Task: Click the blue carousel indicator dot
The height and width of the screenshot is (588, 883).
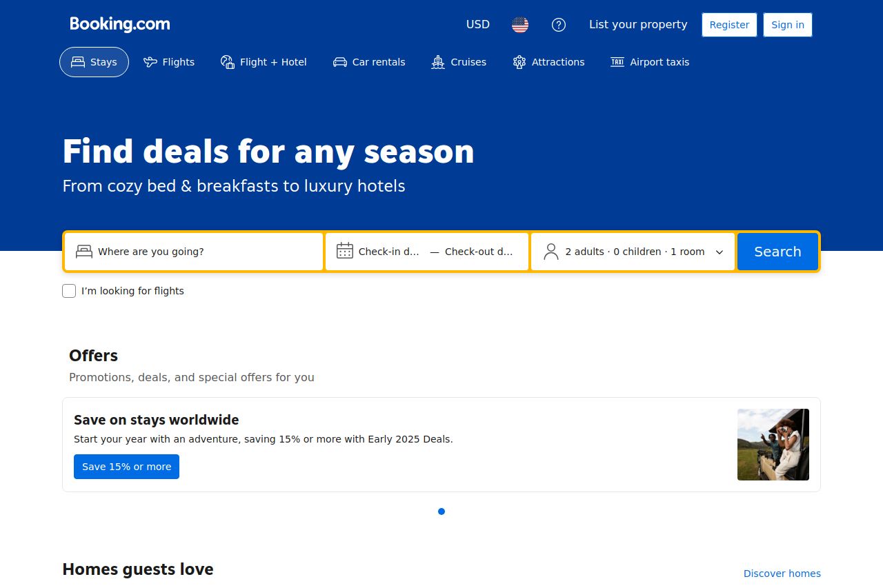Action: click(441, 511)
